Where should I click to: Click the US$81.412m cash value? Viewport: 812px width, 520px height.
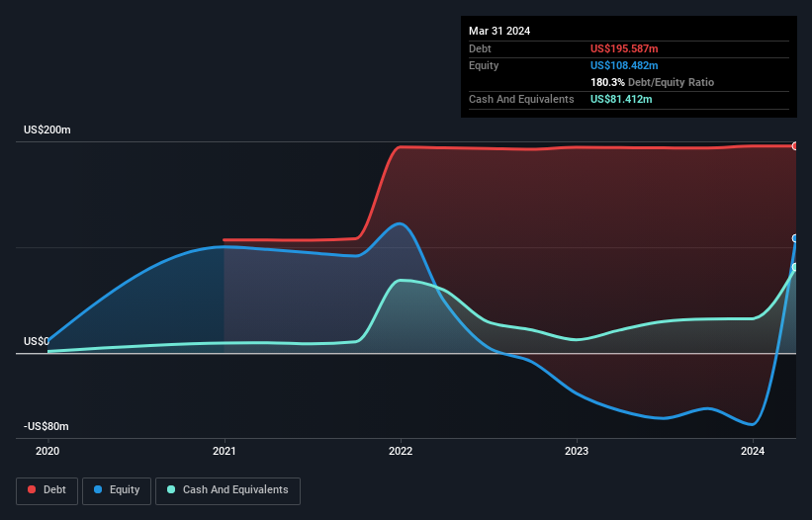point(621,99)
